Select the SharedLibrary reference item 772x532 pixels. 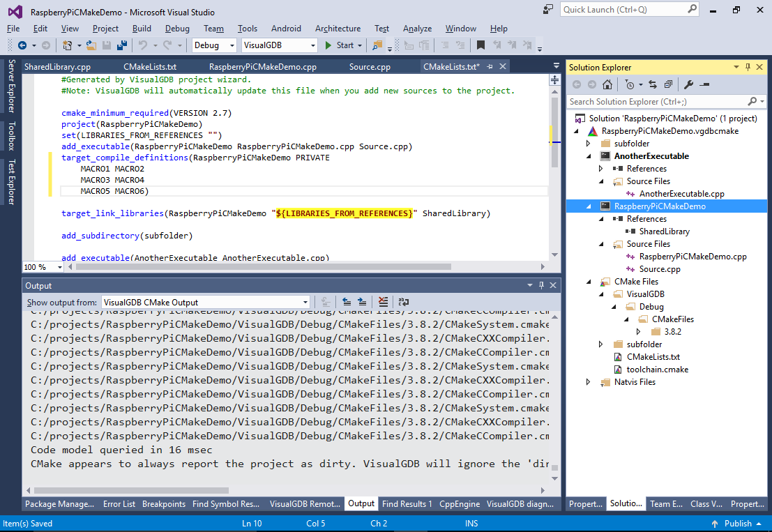tap(664, 231)
